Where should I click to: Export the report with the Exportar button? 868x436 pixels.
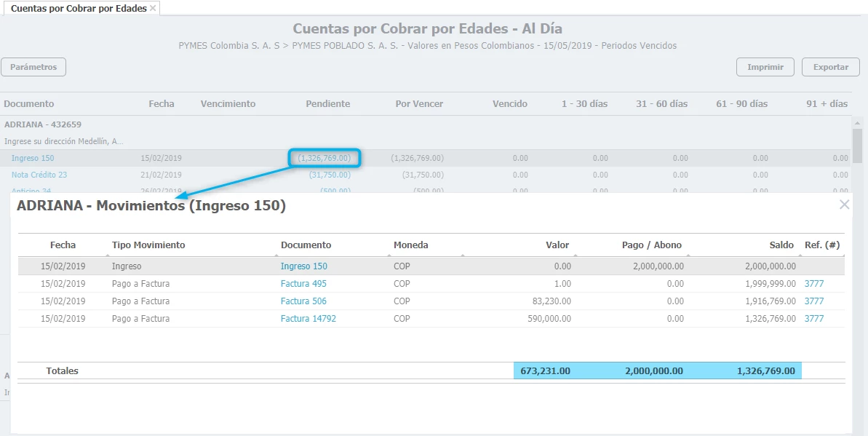[830, 67]
